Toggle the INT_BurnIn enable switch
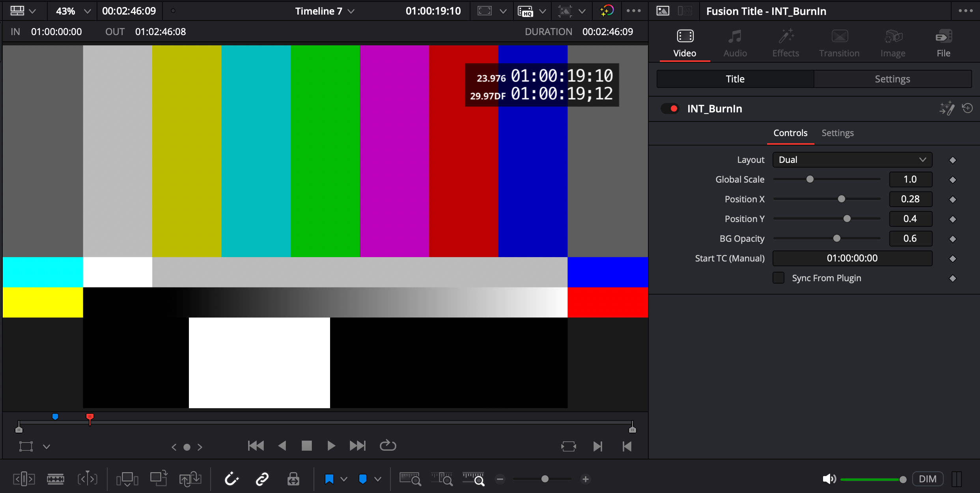980x493 pixels. point(670,108)
